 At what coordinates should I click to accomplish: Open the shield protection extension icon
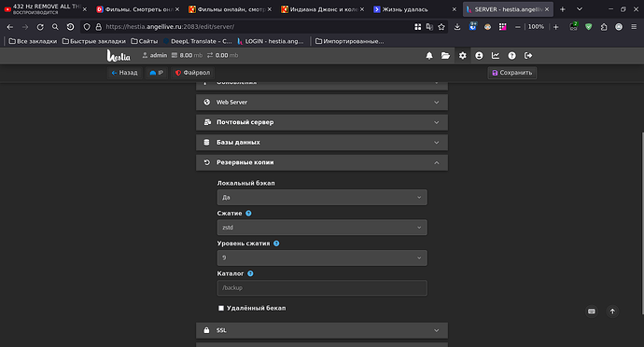(589, 27)
